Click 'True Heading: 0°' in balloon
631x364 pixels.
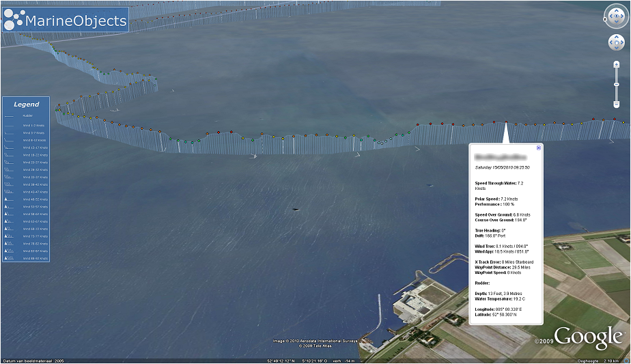point(490,230)
